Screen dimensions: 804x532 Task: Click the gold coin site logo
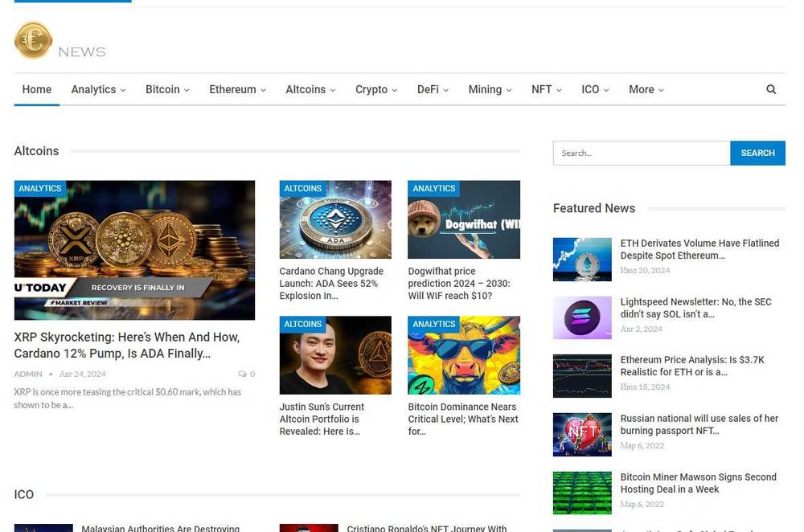33,40
